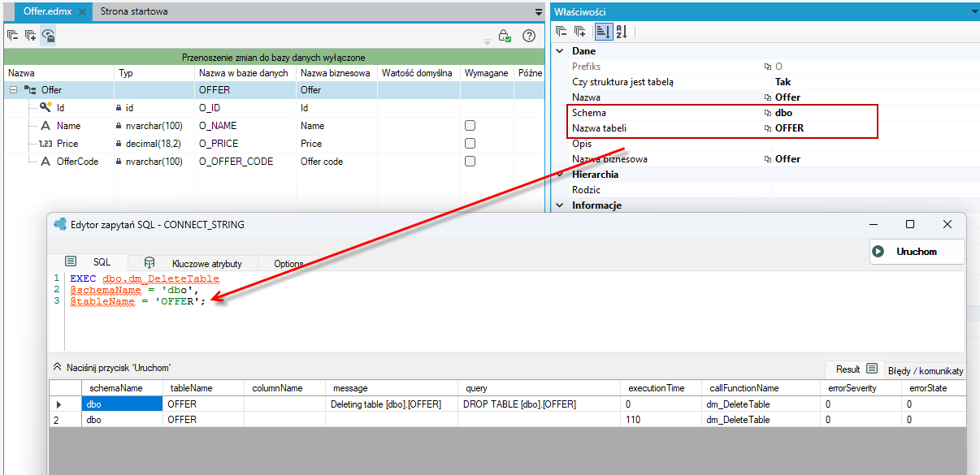Toggle the Wymagane checkbox for OfferCode
The width and height of the screenshot is (980, 475).
[470, 162]
